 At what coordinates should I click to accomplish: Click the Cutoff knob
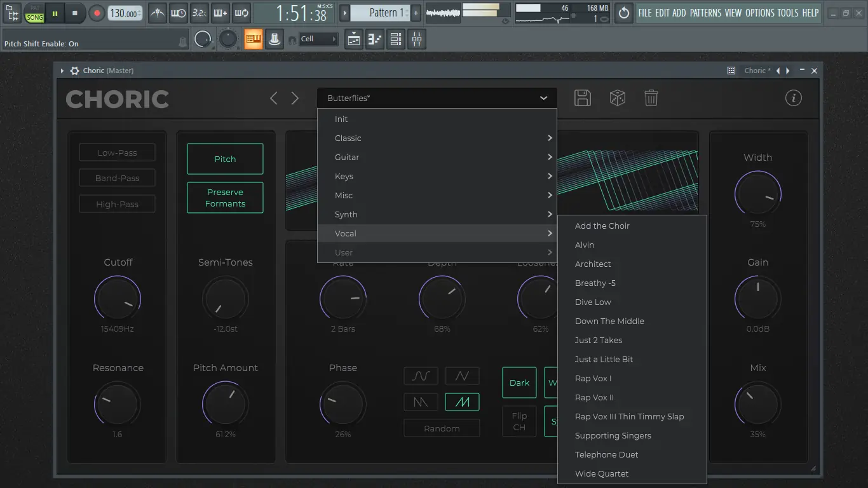118,299
